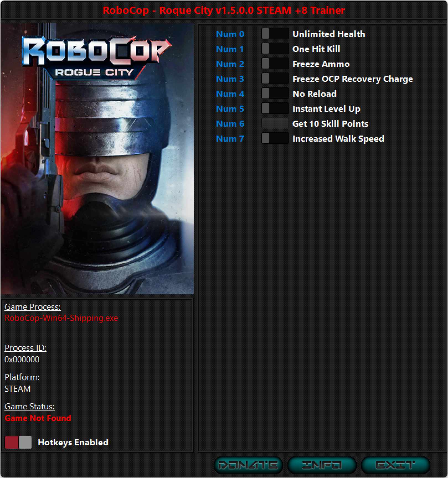The image size is (448, 478).
Task: Click the trainer title bar text
Action: point(224,11)
